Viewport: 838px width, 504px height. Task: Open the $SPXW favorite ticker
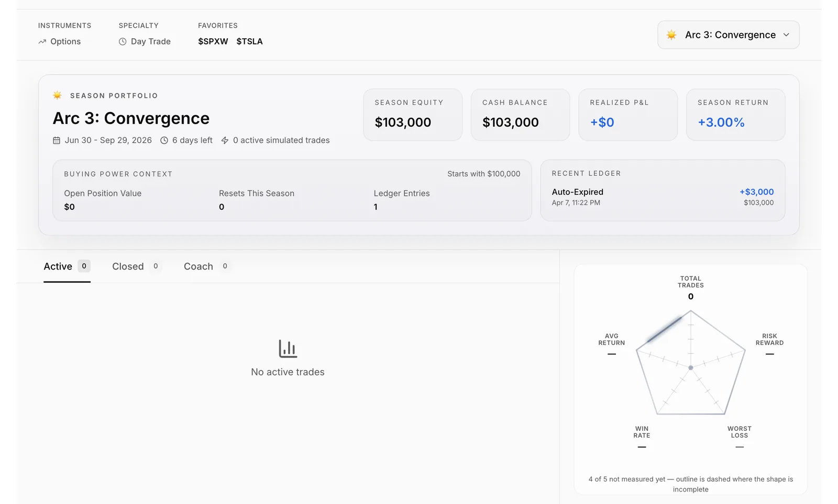click(213, 41)
